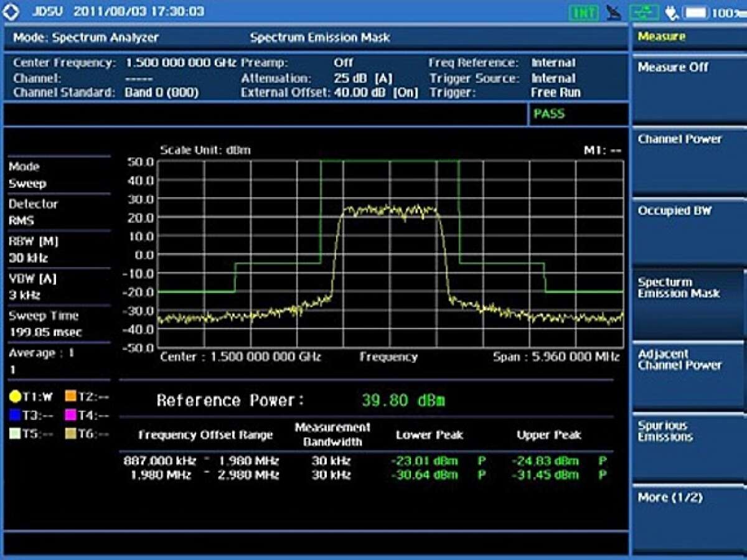The image size is (747, 560).
Task: Click the lower peak -23.01 dBm value
Action: click(x=425, y=461)
